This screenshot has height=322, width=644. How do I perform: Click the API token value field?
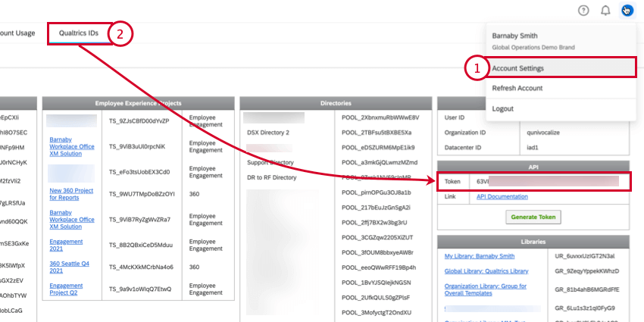pyautogui.click(x=549, y=181)
